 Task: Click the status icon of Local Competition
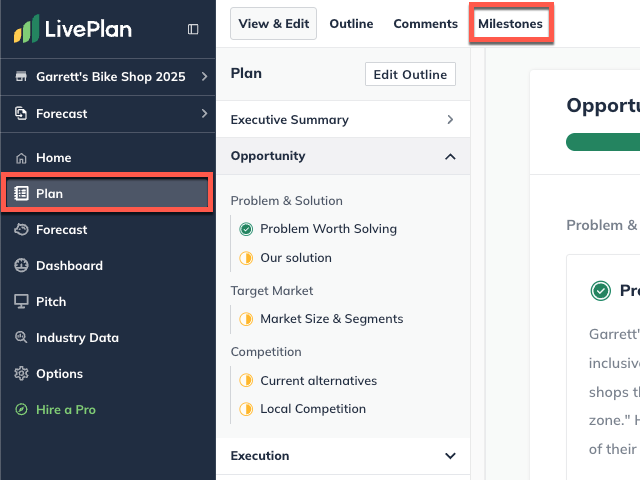pos(246,409)
